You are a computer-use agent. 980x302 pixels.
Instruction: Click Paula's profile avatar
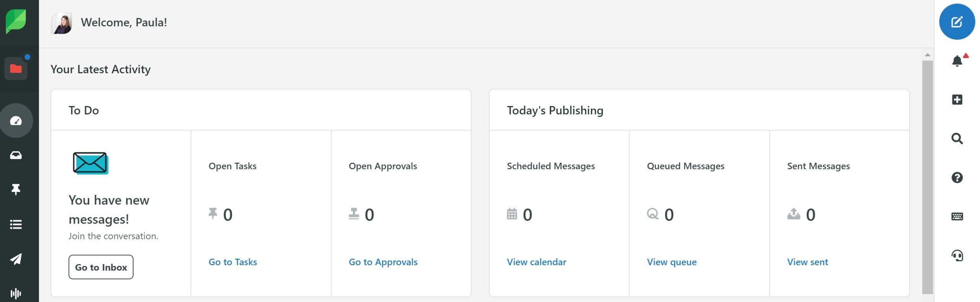61,23
